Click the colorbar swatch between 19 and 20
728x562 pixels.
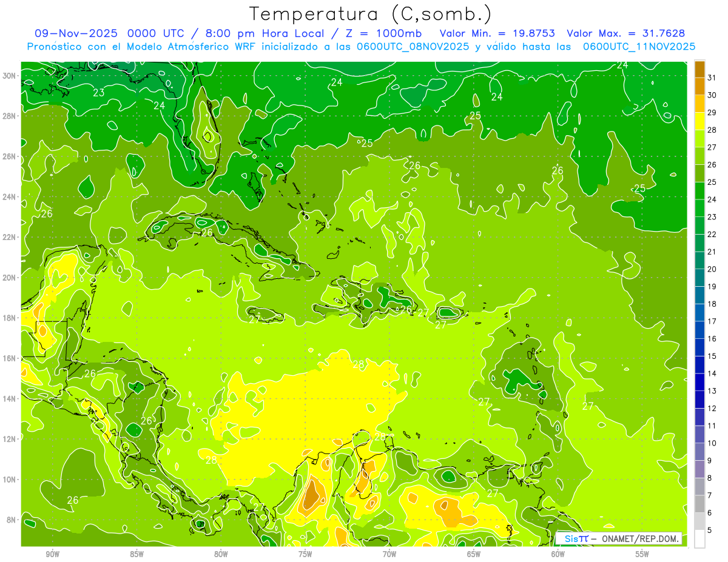[699, 278]
